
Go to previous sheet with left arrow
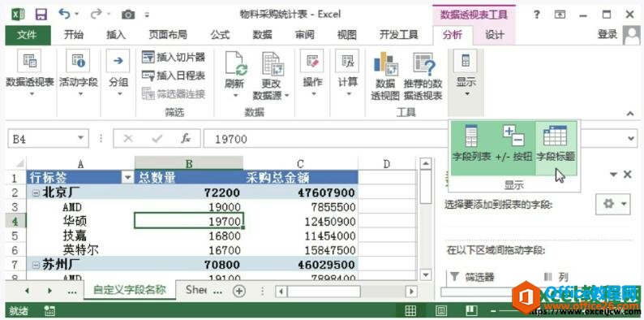(x=27, y=291)
